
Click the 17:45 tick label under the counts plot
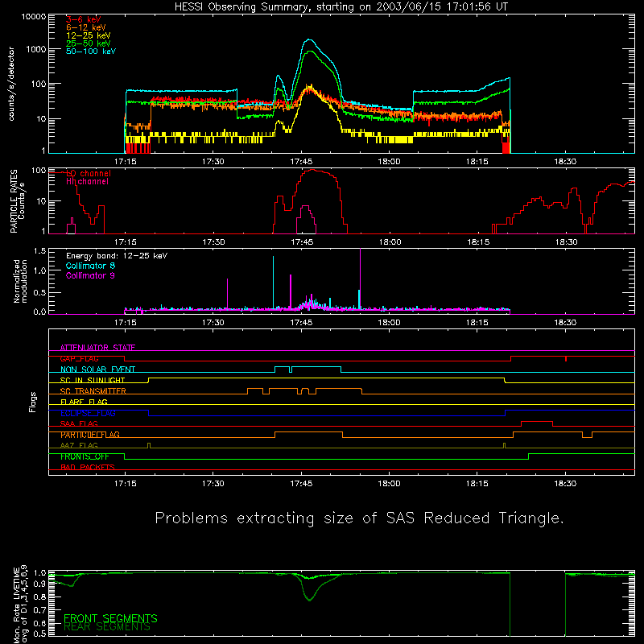coord(301,162)
